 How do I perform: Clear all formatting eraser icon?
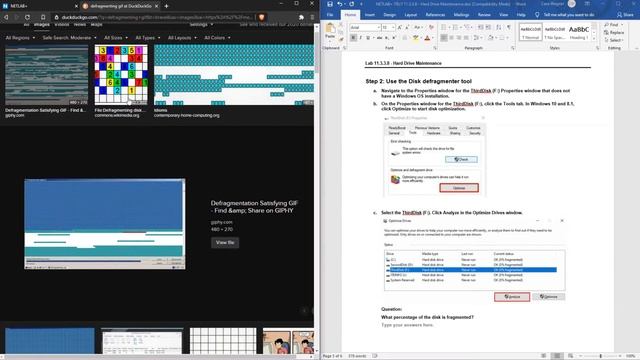(x=431, y=27)
